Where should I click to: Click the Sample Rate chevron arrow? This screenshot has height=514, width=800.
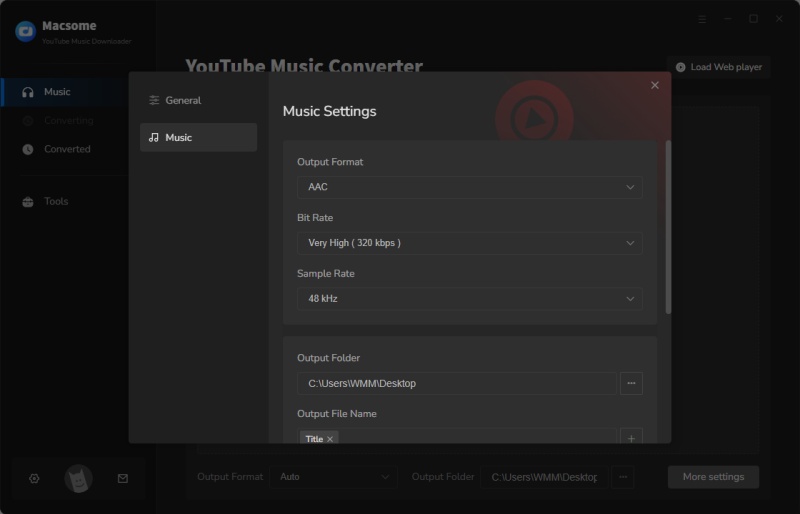pyautogui.click(x=630, y=299)
